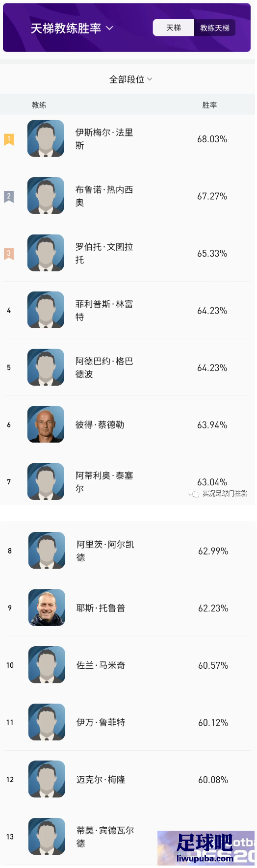This screenshot has width=257, height=868.
Task: Select coach 布鲁诺·热内西奥 name
Action: 104,196
